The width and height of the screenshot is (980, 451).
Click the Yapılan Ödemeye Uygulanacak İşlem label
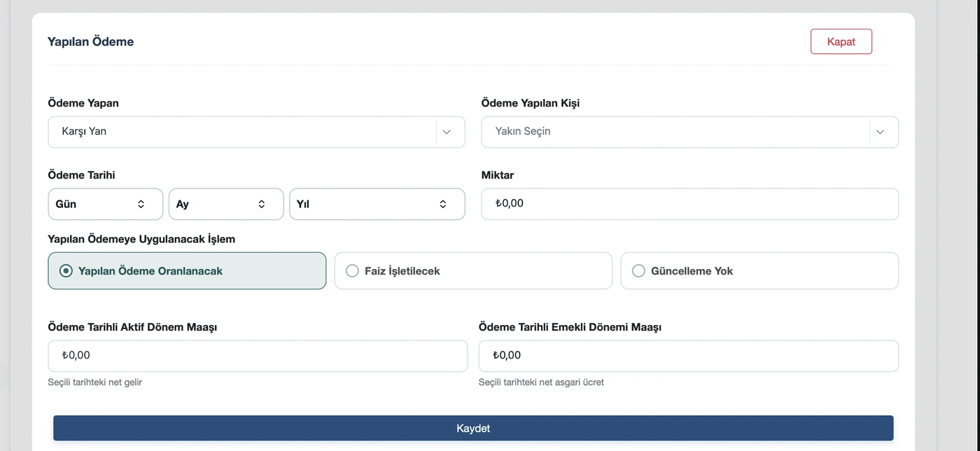click(x=141, y=239)
